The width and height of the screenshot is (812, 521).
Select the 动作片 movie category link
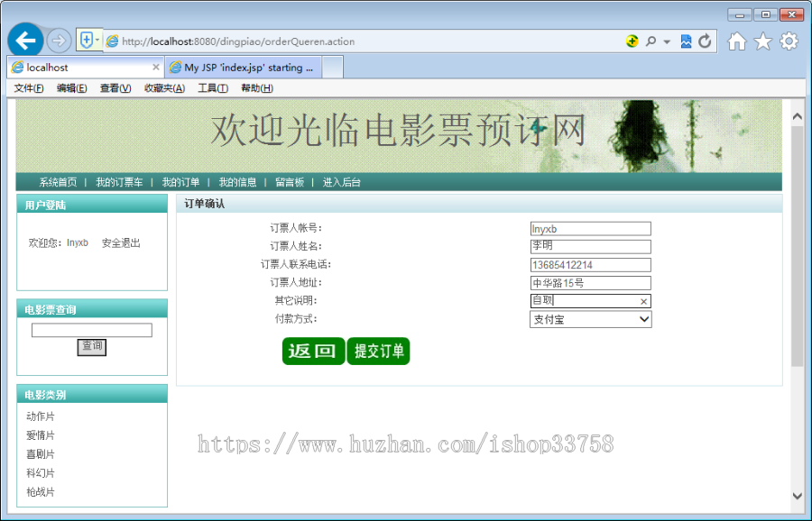coord(39,416)
